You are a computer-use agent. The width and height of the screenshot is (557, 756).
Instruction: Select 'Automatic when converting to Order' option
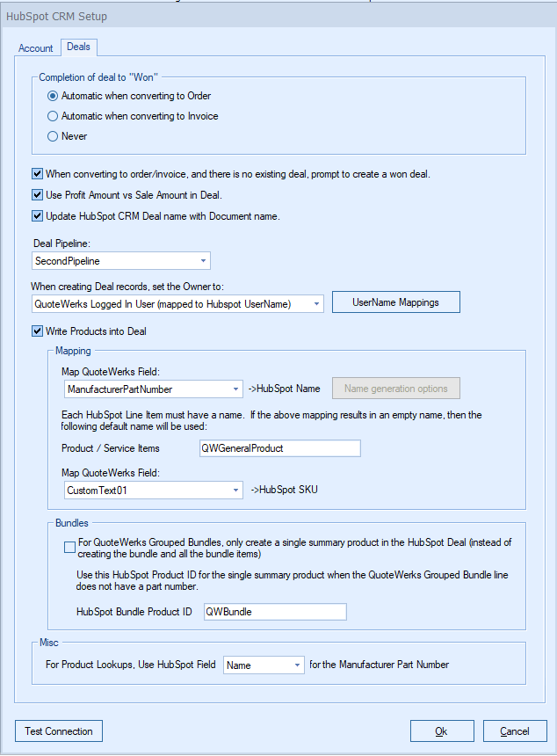coord(54,96)
